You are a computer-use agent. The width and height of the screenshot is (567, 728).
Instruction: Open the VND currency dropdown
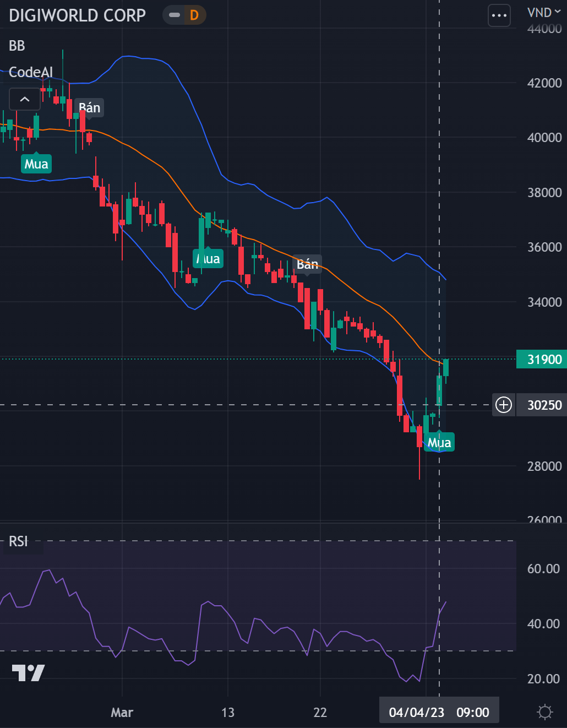point(544,13)
